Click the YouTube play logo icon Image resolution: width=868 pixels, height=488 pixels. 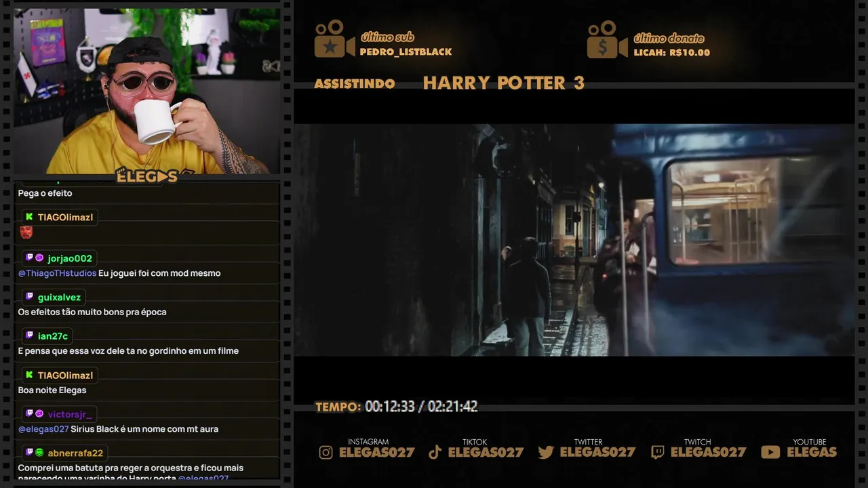pos(770,453)
